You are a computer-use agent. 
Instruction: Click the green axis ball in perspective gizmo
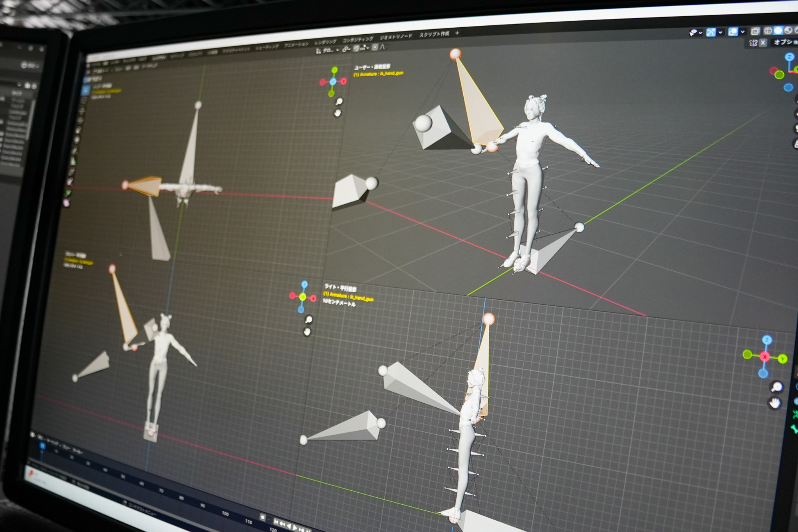(779, 75)
